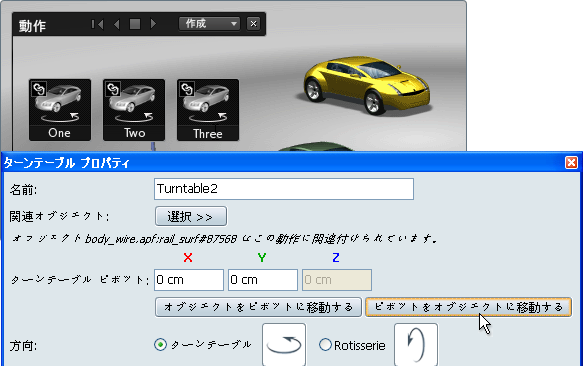Click the 動作 panel title

click(x=32, y=26)
